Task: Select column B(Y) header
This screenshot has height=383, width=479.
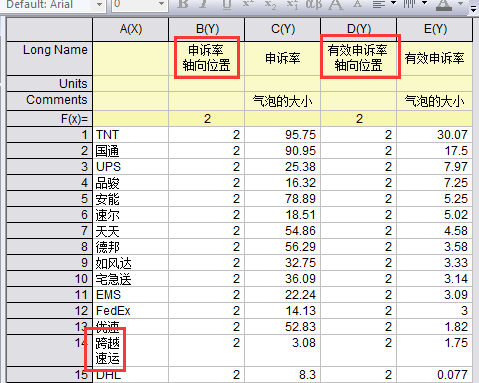Action: click(207, 29)
